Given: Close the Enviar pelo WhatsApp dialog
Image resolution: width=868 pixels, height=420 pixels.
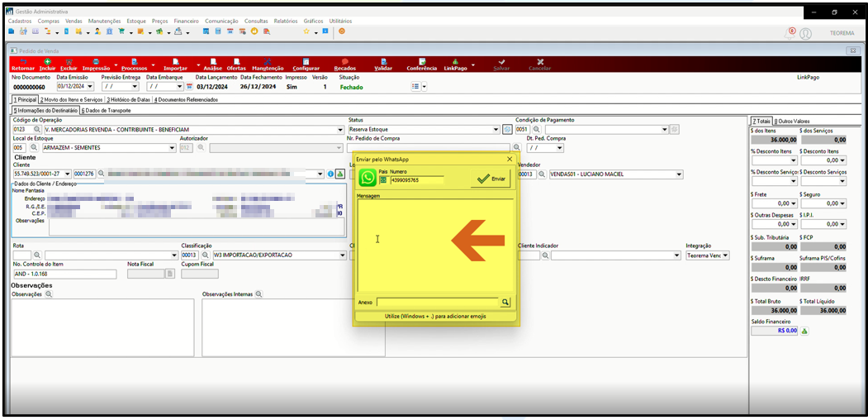Looking at the screenshot, I should (510, 159).
